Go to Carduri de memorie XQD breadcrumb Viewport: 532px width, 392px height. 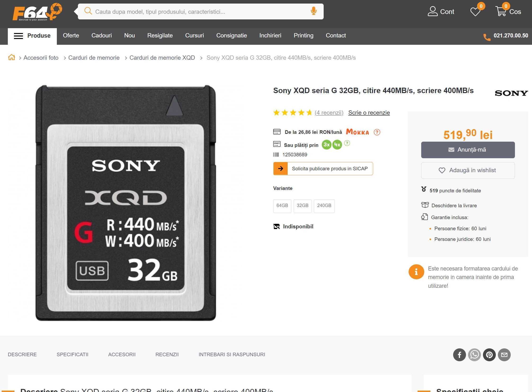click(x=162, y=58)
